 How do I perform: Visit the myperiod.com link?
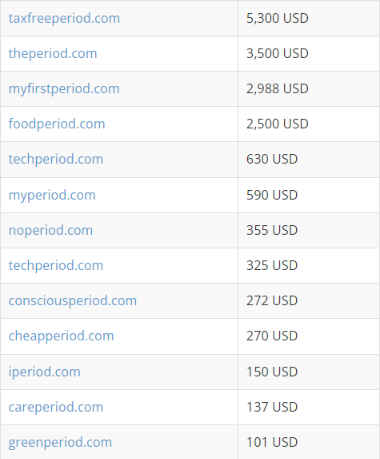pos(52,195)
